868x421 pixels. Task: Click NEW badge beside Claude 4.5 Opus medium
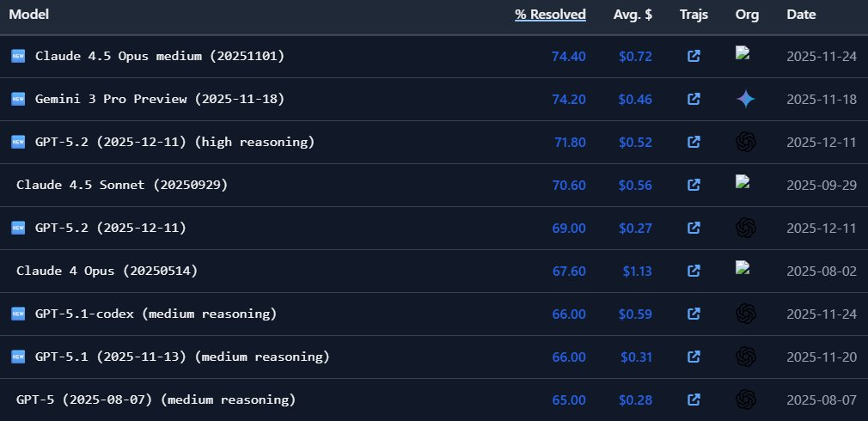point(18,57)
